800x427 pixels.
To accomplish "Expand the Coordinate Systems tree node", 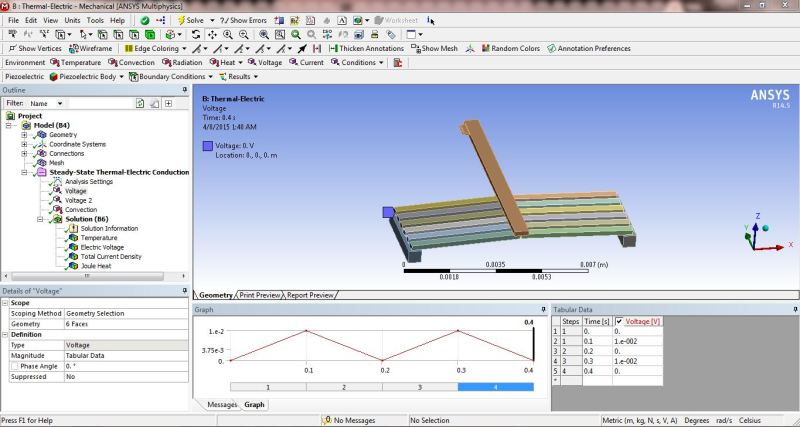I will (x=24, y=144).
